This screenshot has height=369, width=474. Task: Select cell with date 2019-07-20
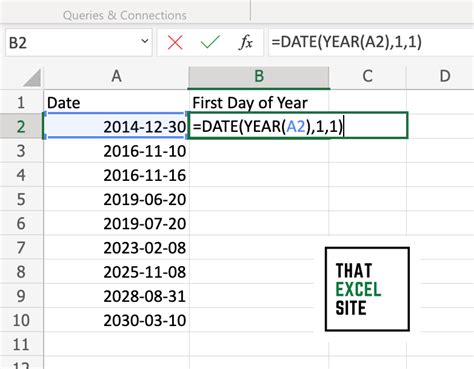116,224
